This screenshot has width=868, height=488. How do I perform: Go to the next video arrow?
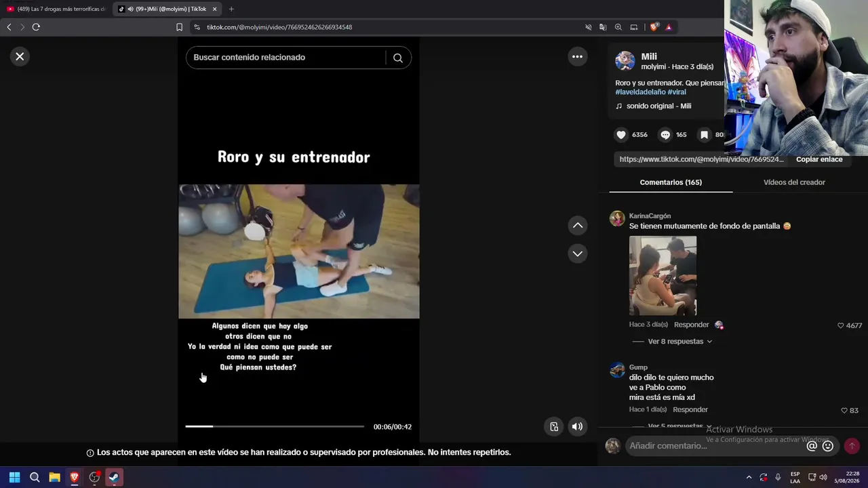[577, 253]
